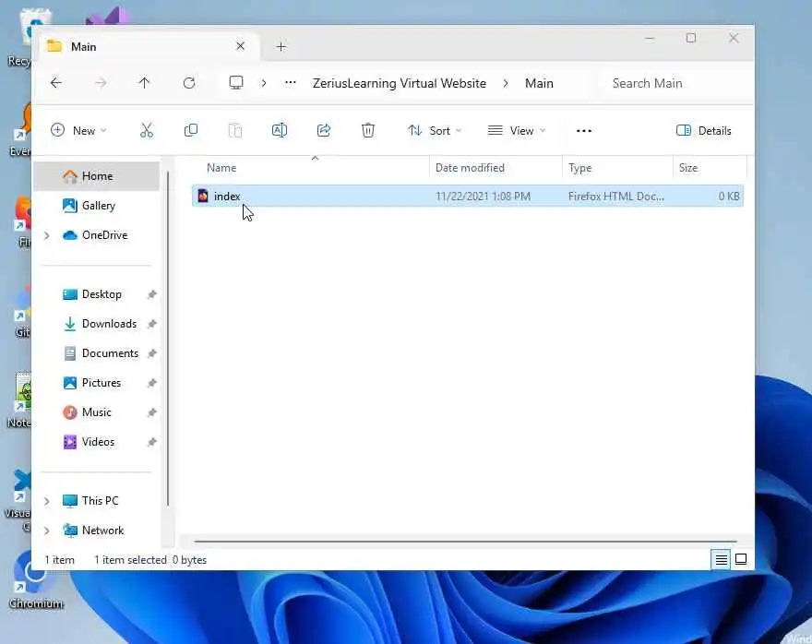Viewport: 812px width, 644px height.
Task: Click the Main breadcrumb in address bar
Action: [x=539, y=83]
